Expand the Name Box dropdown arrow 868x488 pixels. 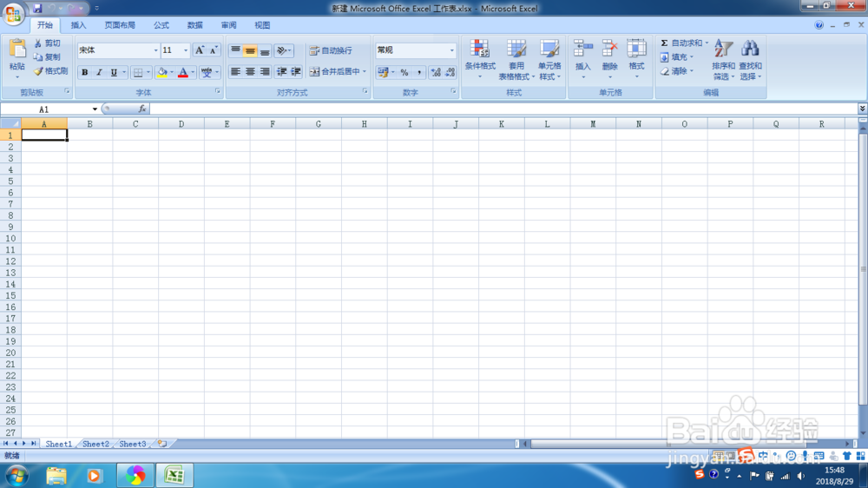[x=95, y=109]
